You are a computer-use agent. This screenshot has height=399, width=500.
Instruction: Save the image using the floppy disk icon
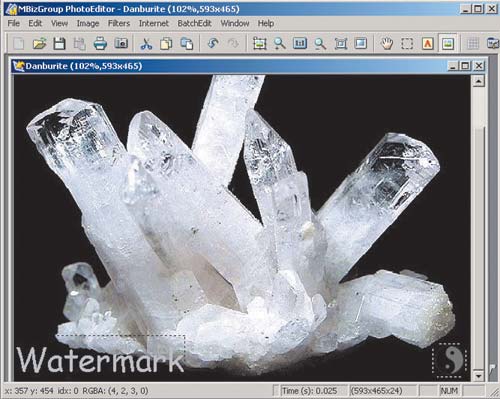pyautogui.click(x=59, y=43)
